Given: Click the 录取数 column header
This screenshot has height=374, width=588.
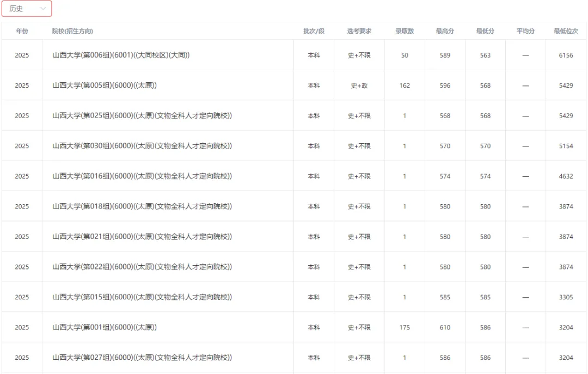Looking at the screenshot, I should click(405, 31).
